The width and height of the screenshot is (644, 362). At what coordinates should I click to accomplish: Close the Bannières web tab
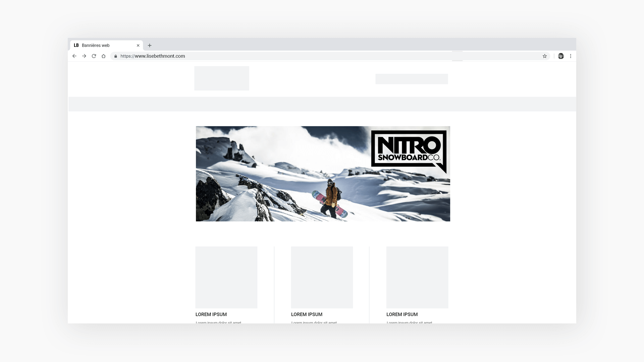pos(138,45)
